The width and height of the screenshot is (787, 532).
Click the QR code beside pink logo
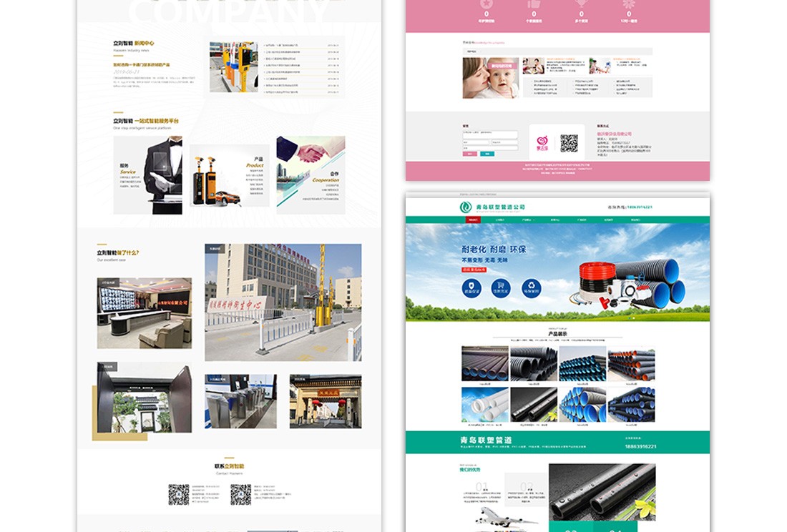pos(569,143)
